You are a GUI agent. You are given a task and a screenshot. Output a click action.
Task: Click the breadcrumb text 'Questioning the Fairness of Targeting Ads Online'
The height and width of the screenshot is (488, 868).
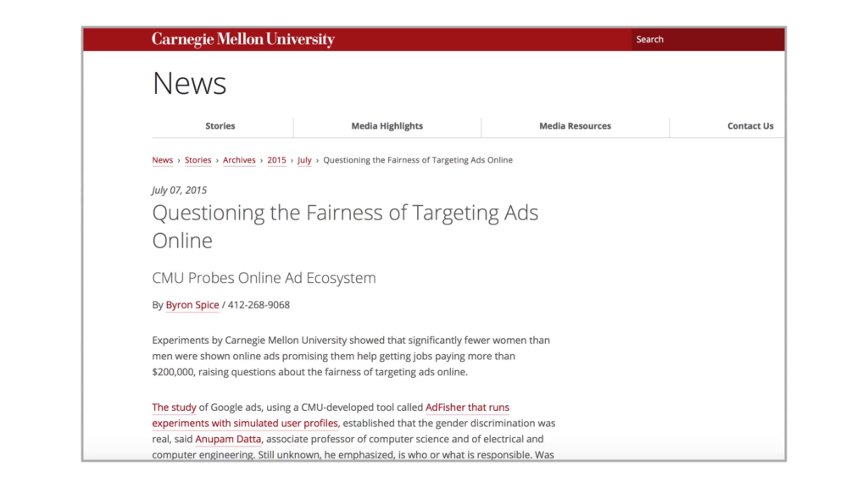(x=418, y=160)
